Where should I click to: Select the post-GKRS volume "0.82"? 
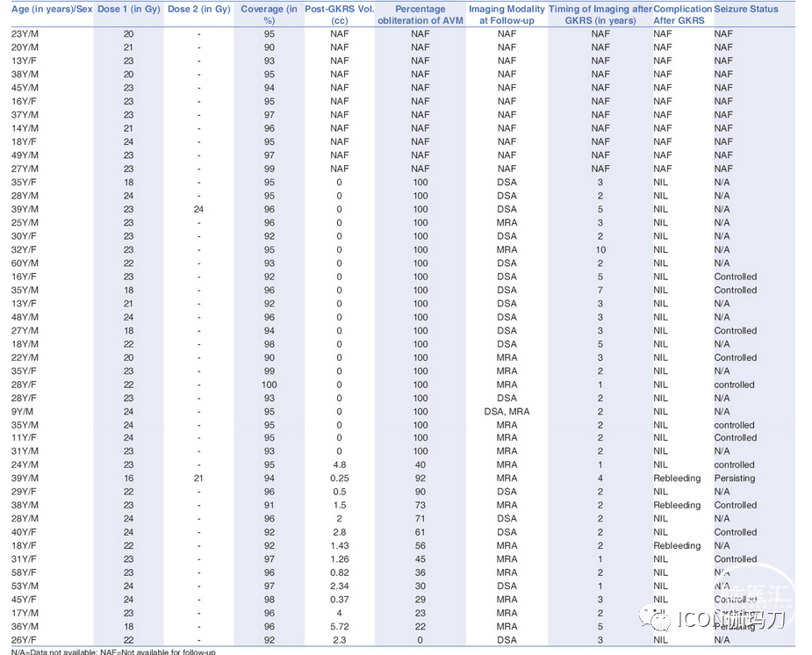click(x=339, y=572)
